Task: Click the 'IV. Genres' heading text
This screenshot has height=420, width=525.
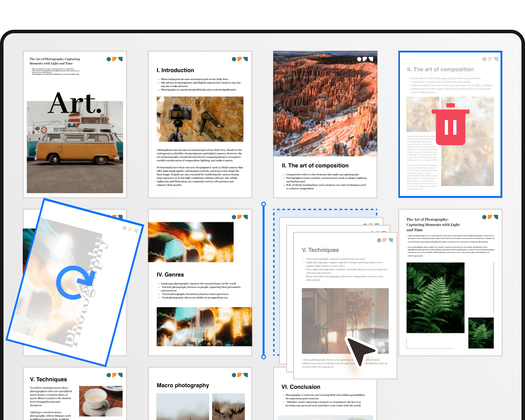Action: [170, 275]
